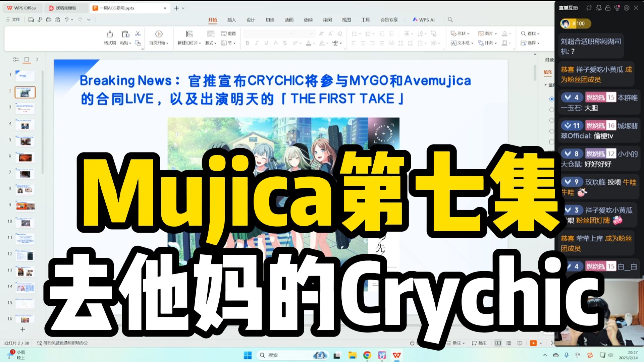The image size is (644, 362).
Task: Open the Arrange (排列) dropdown
Action: coord(488,43)
